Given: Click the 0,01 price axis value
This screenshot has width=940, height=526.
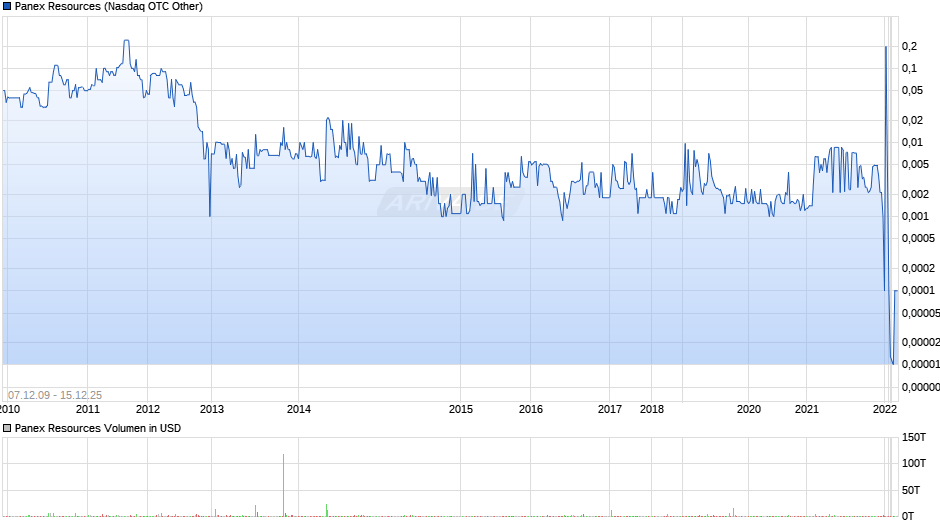Looking at the screenshot, I should coord(912,142).
